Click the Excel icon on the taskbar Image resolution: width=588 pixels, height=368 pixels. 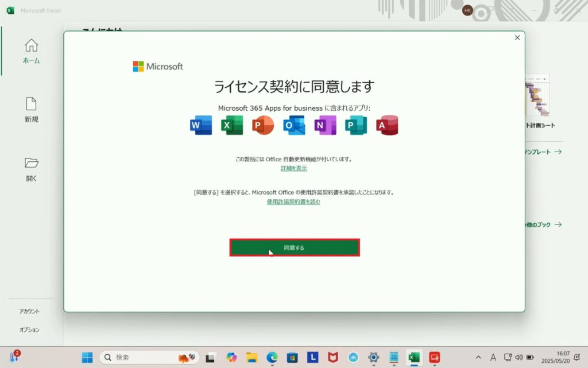coord(414,358)
